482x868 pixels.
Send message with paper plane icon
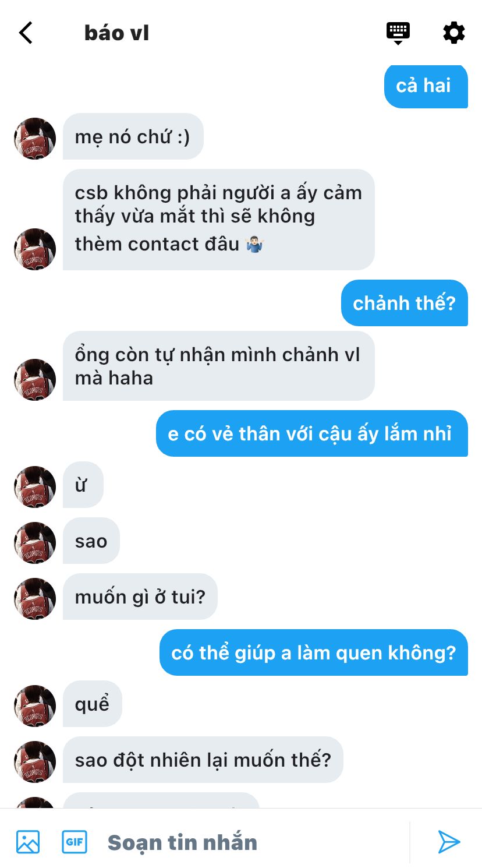(449, 842)
